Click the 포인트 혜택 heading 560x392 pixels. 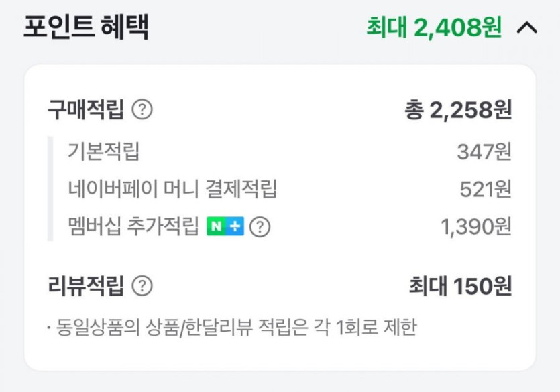pyautogui.click(x=86, y=27)
